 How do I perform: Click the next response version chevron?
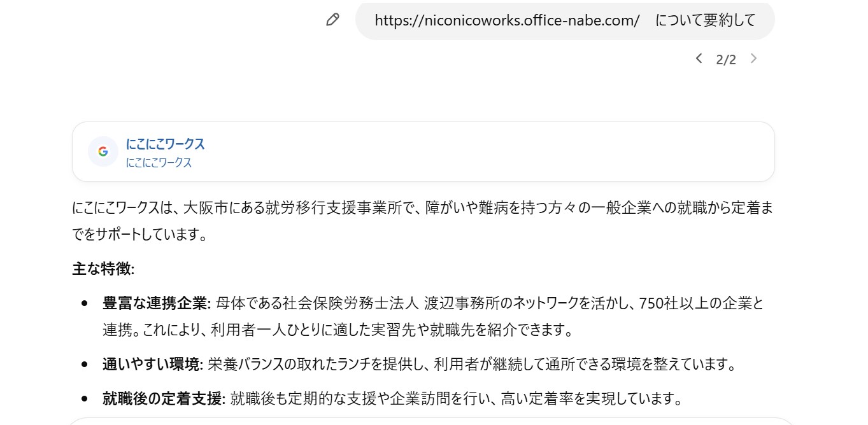click(x=754, y=59)
